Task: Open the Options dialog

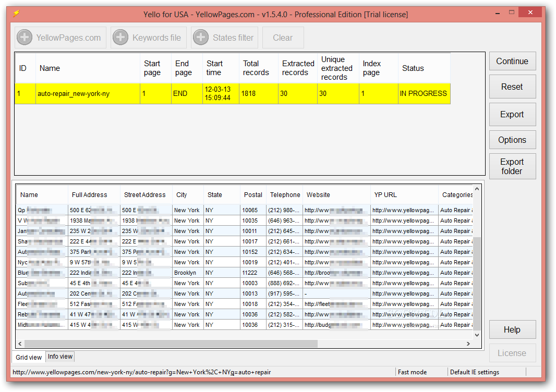Action: [512, 140]
